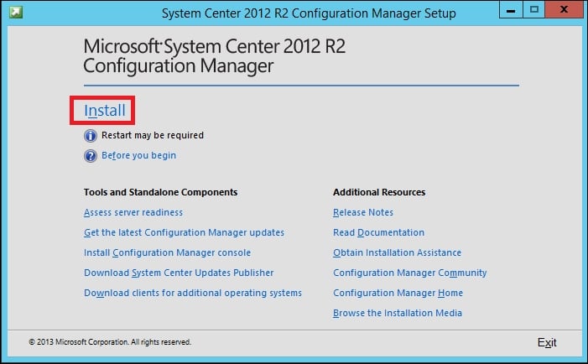Get the latest Configuration Manager updates

point(185,233)
